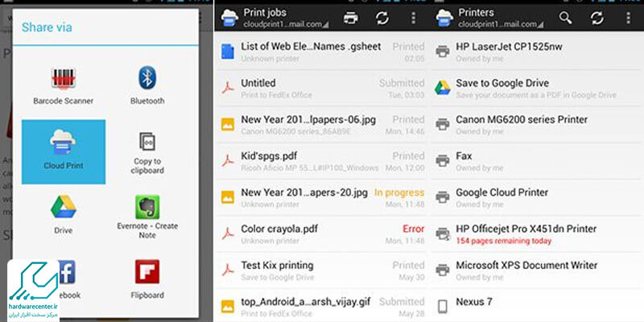Select Google Cloud Printer entry
The image size is (644, 322).
tap(537, 197)
